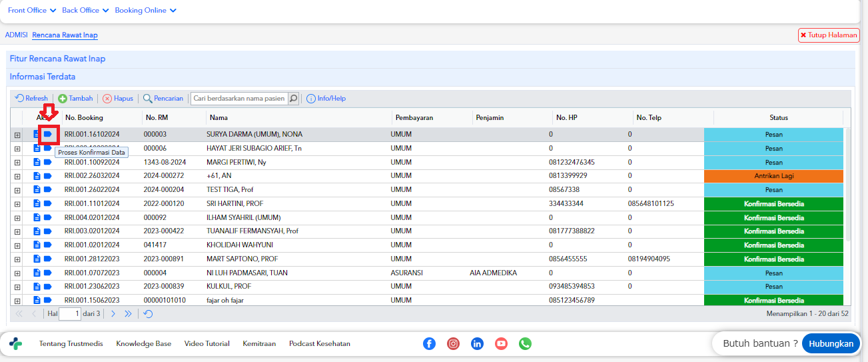
Task: Click confirmation tag icon for MARGI PERTIWI row
Action: coord(48,162)
